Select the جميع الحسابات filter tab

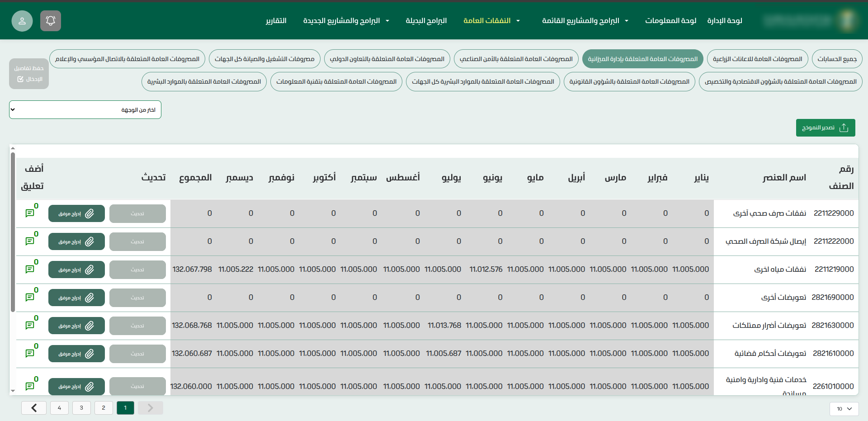pos(837,59)
